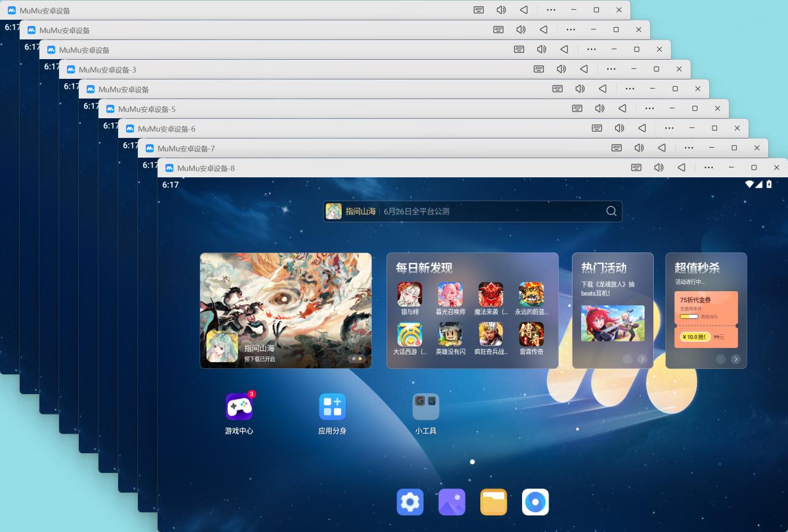The image size is (788, 532).
Task: Open the 指间山海 banner image
Action: (x=286, y=310)
